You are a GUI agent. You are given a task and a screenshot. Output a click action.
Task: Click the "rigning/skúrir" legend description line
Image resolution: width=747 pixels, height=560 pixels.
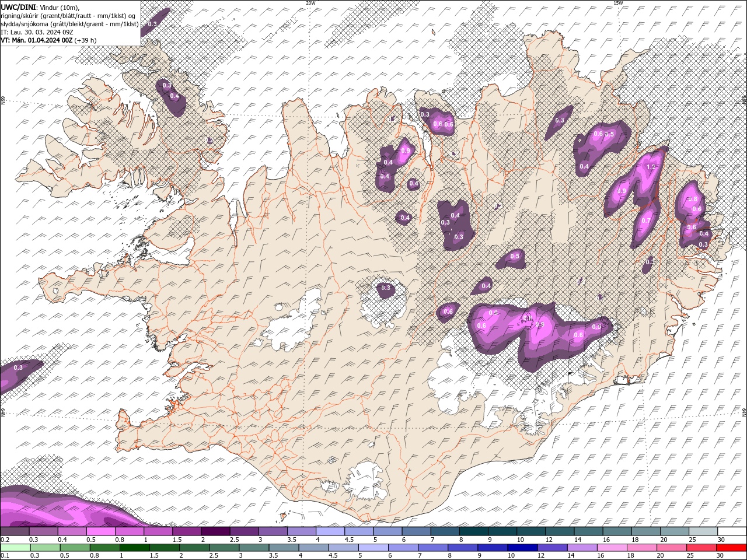68,15
